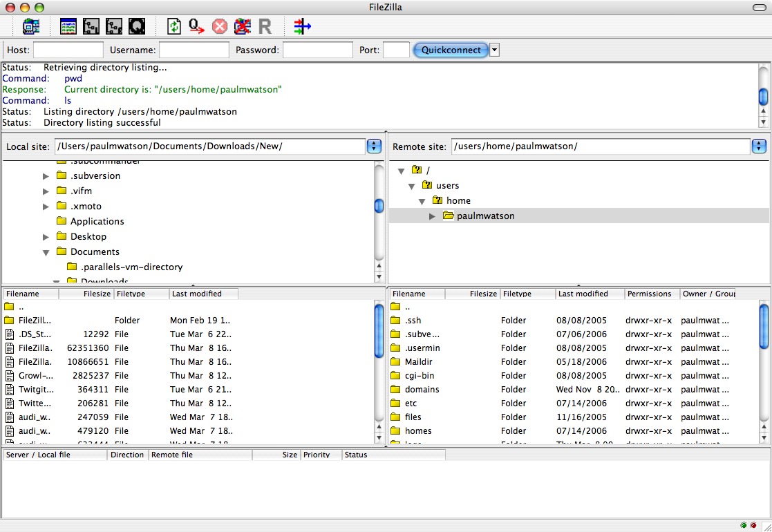
Task: Disconnect from the current server
Action: 242,26
